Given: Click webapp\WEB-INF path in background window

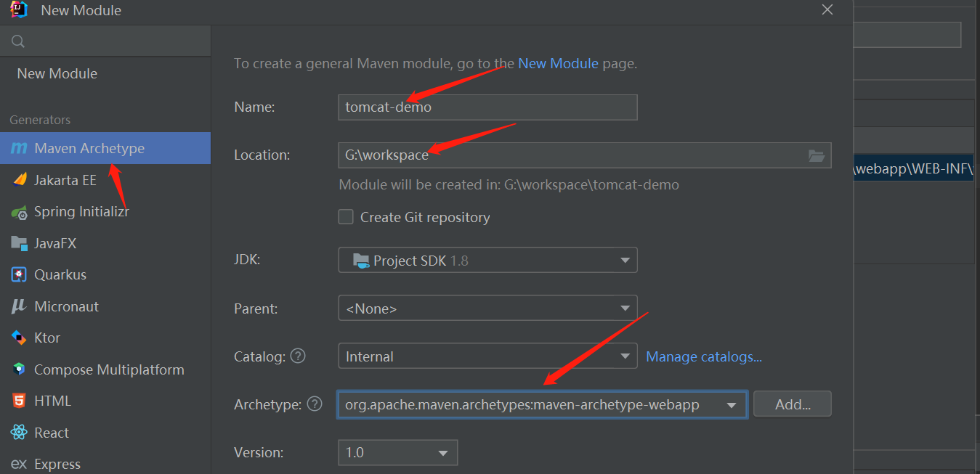Looking at the screenshot, I should coord(914,169).
